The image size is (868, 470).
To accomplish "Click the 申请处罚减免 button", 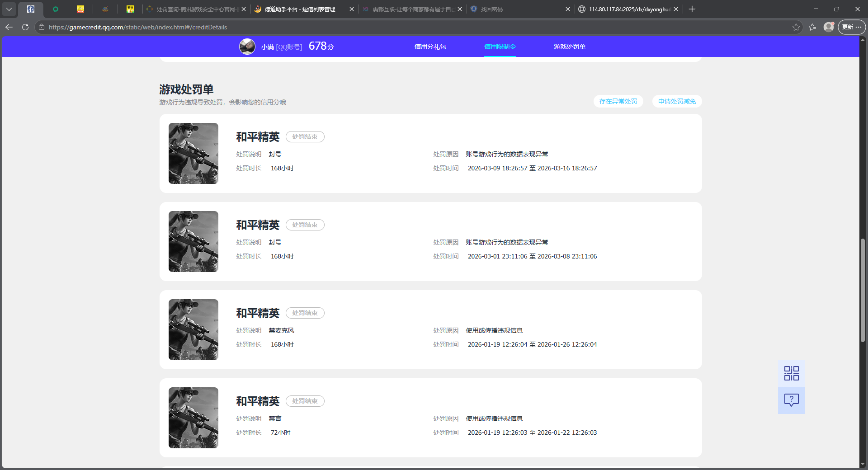I will tap(676, 101).
